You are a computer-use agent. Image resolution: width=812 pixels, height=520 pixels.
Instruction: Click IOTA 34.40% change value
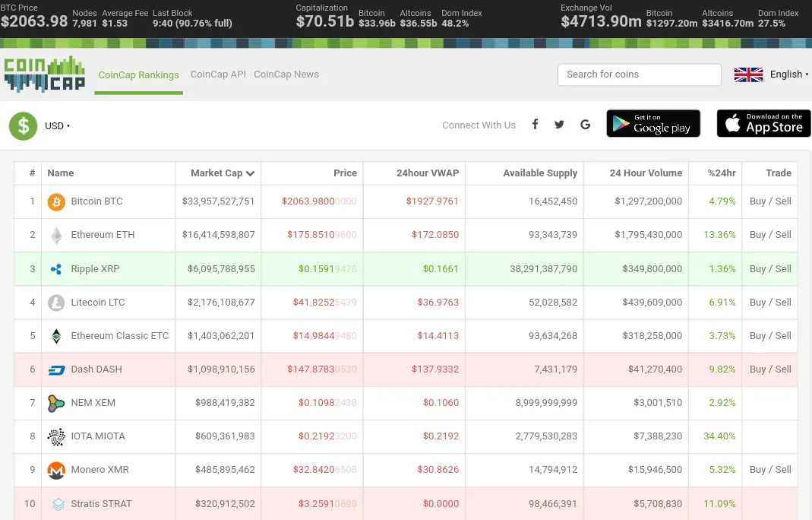pyautogui.click(x=719, y=436)
